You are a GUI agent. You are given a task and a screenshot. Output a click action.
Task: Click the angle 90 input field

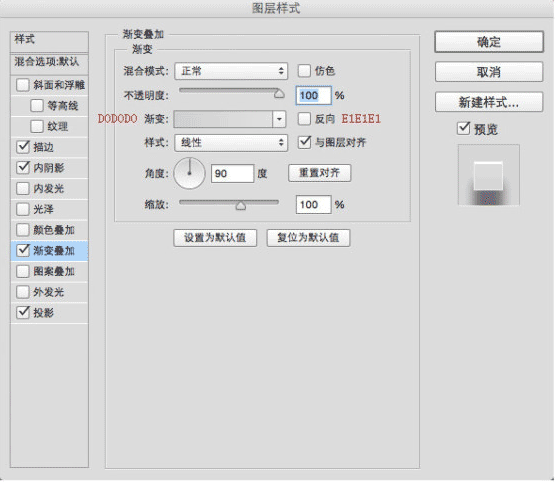click(233, 173)
